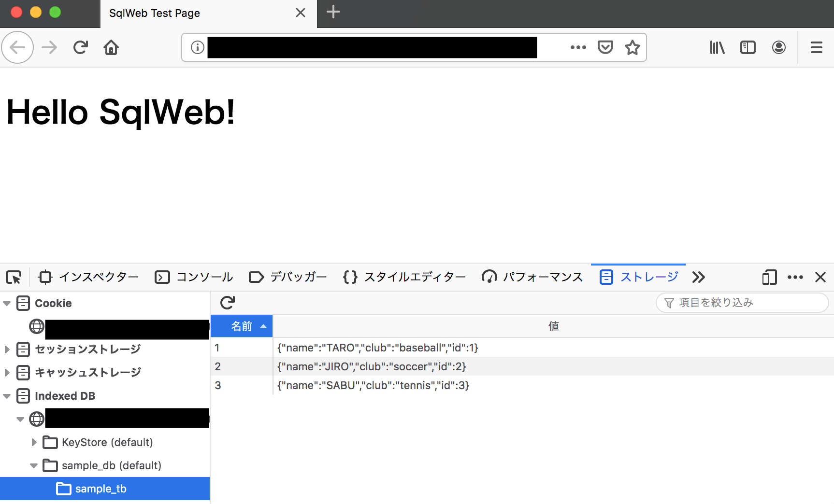This screenshot has height=504, width=834.
Task: Select the ストレージ tab
Action: (x=639, y=277)
